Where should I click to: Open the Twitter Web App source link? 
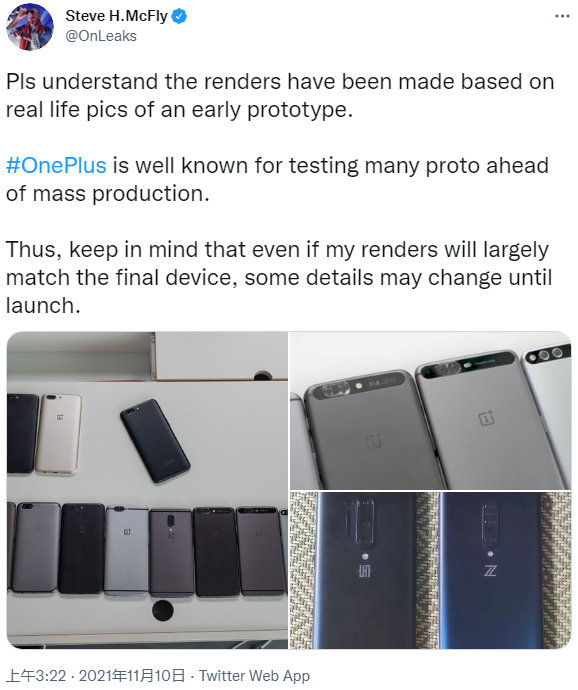254,675
